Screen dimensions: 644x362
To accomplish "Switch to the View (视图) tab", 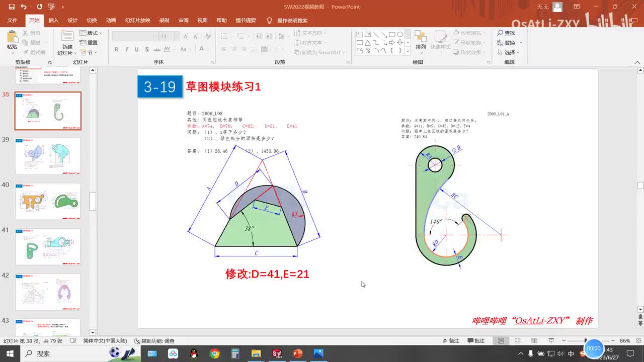I will pos(202,21).
